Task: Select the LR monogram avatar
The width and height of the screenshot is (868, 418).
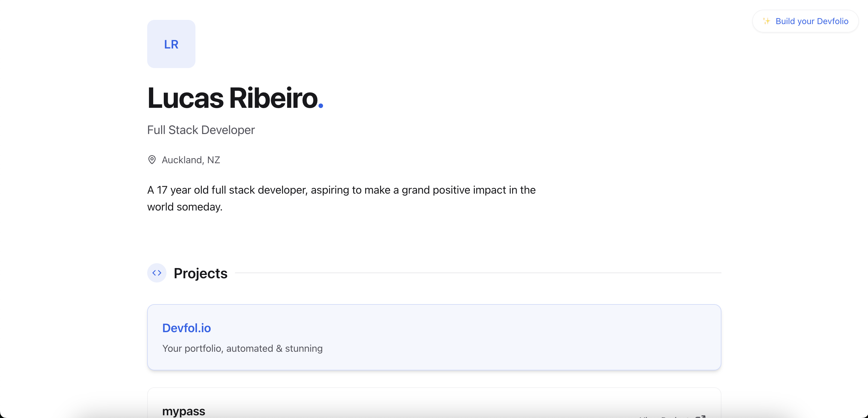Action: (x=171, y=44)
